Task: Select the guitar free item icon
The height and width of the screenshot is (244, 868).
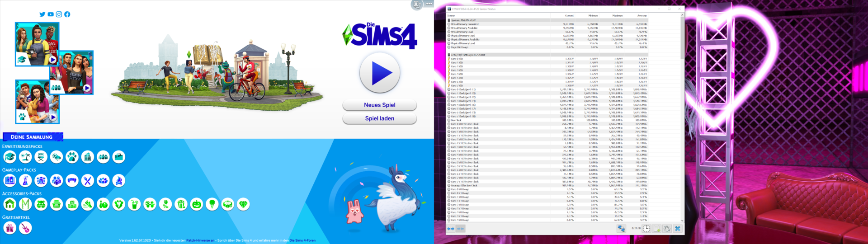Action: coord(25,228)
